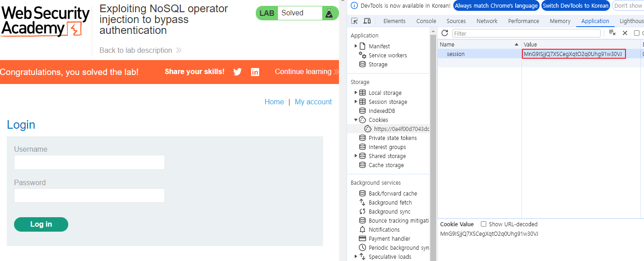644x261 pixels.
Task: Open Interest groups
Action: (x=387, y=147)
